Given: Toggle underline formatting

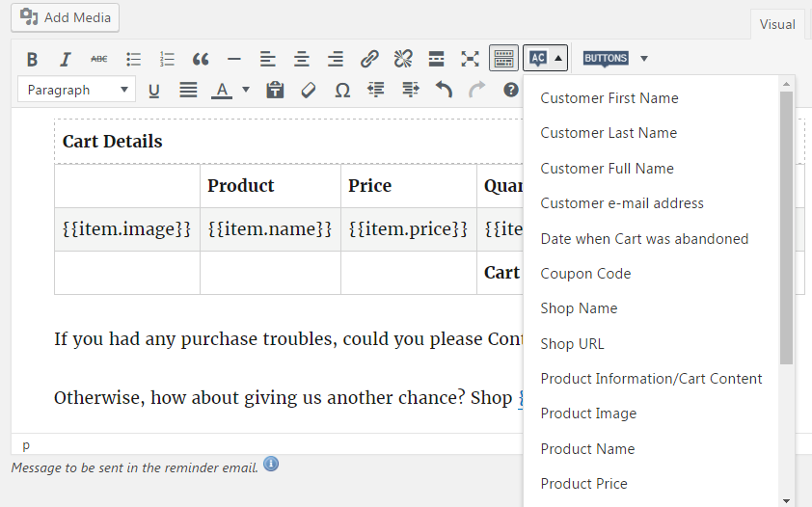Looking at the screenshot, I should point(153,91).
